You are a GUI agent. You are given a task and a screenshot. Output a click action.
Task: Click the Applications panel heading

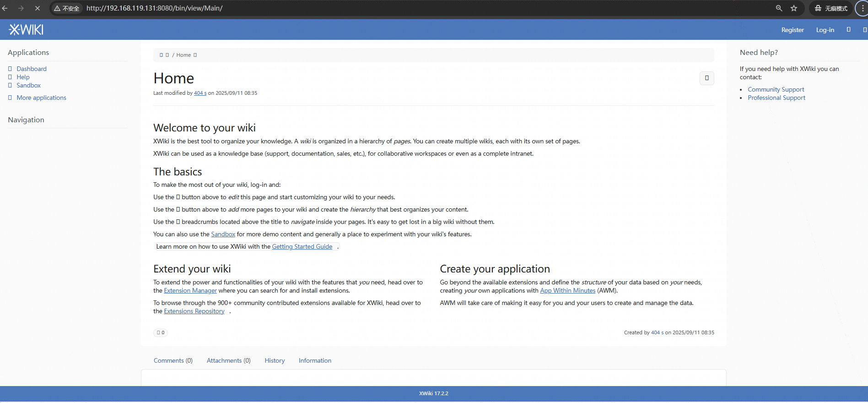(x=28, y=52)
